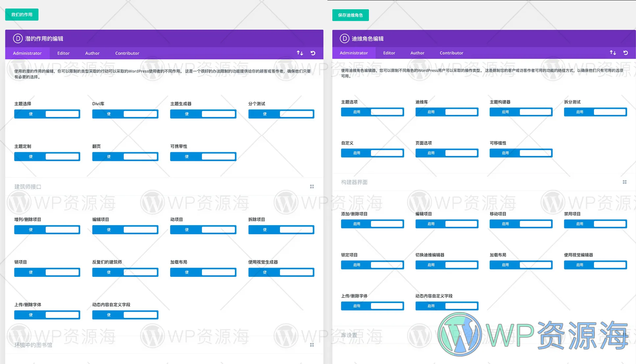Open the Contributor tab in left panel
Viewport: 636px width, 364px height.
click(x=127, y=53)
